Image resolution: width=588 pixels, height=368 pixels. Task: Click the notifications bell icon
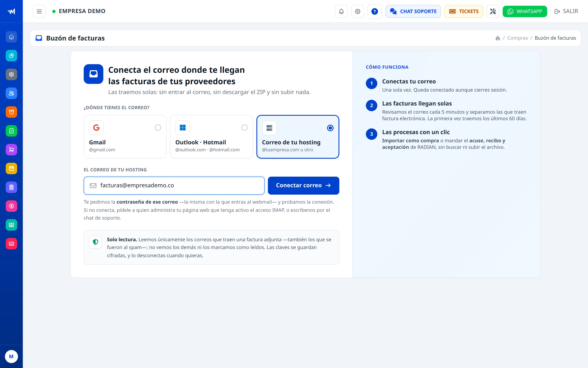[x=341, y=11]
